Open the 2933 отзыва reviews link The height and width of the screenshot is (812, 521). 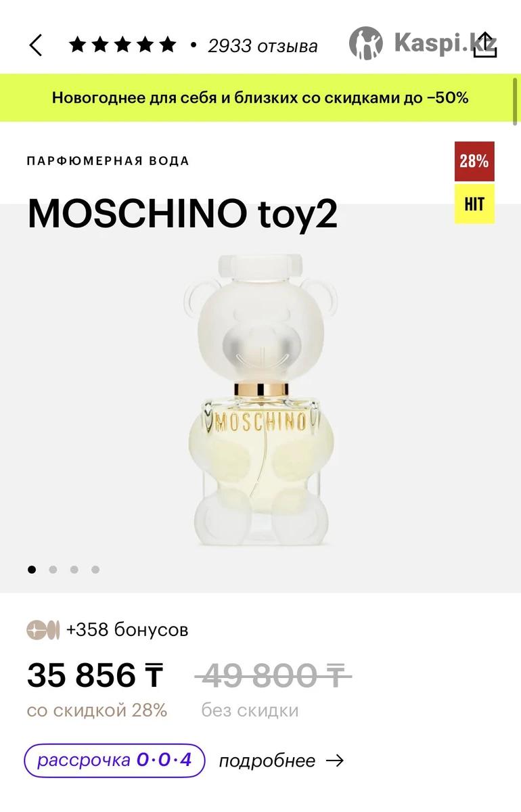[263, 46]
